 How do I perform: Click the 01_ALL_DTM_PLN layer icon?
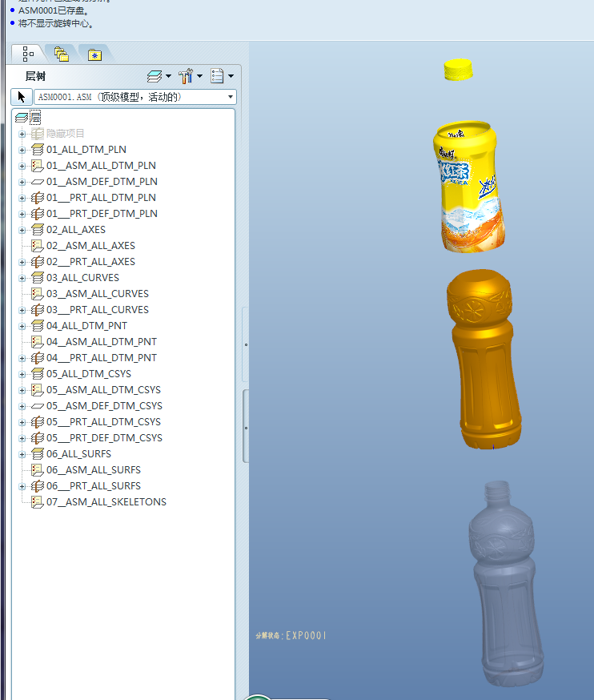pyautogui.click(x=38, y=150)
